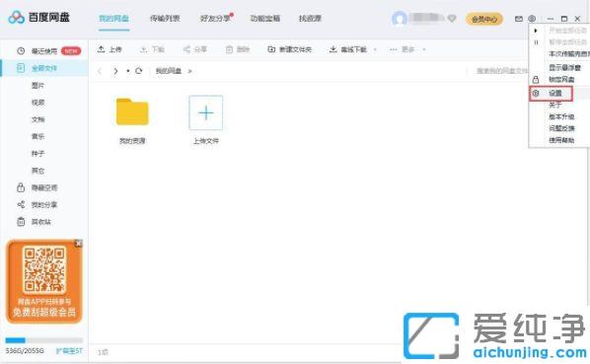Click the 离线下载 button

[x=348, y=49]
